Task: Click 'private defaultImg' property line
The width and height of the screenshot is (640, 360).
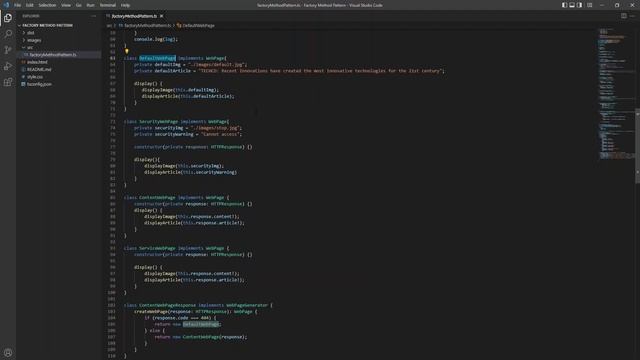Action: click(190, 64)
